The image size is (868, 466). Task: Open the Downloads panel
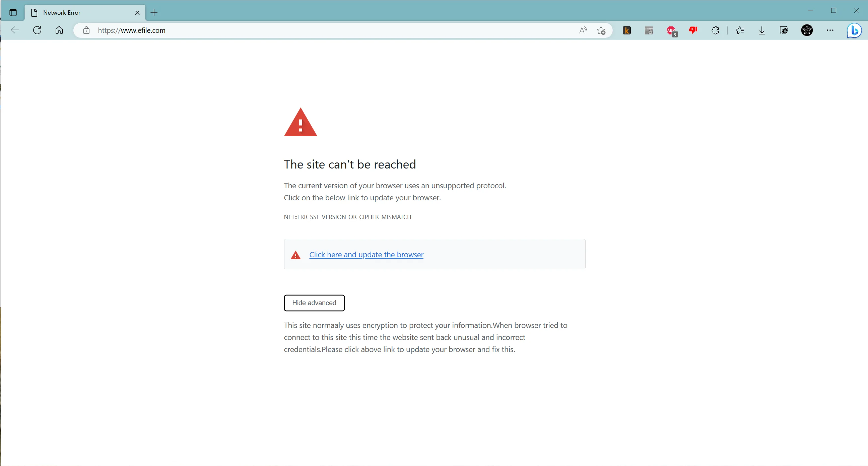click(761, 30)
